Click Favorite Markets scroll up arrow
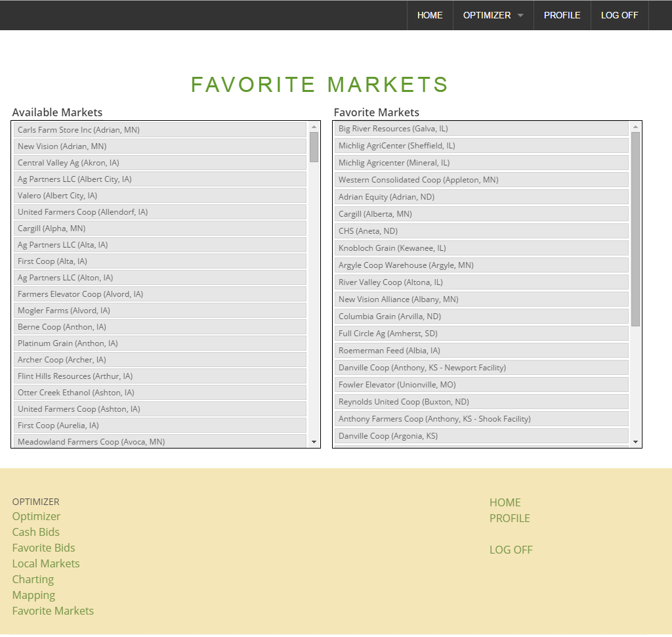Image resolution: width=672 pixels, height=637 pixels. click(x=635, y=127)
